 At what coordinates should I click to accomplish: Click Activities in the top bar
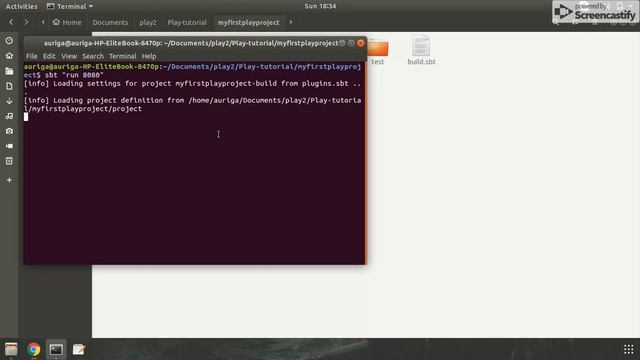[x=21, y=6]
